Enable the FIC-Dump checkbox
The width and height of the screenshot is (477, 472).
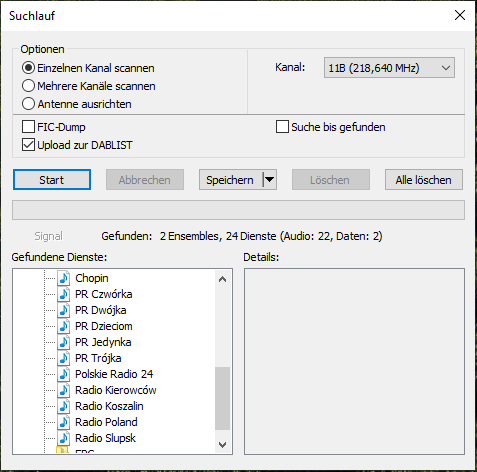(28, 127)
